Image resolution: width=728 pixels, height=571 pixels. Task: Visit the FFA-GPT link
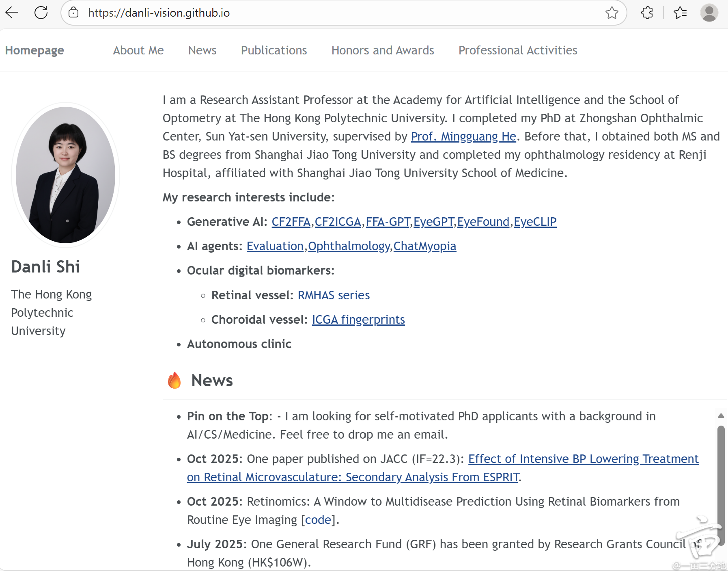(x=388, y=222)
